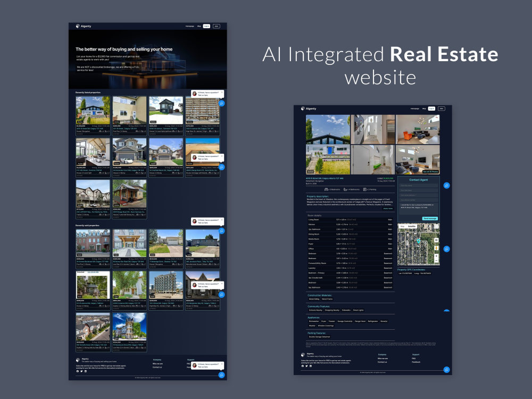Zoom out with minus button on property map
Viewport: 532px width, 399px height.
click(436, 261)
